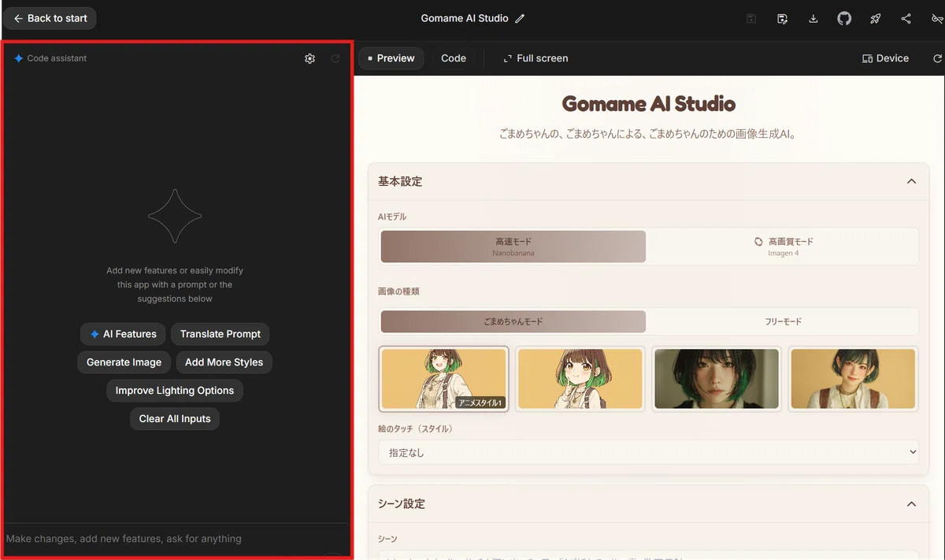
Task: Open the GitHub icon
Action: pyautogui.click(x=844, y=19)
